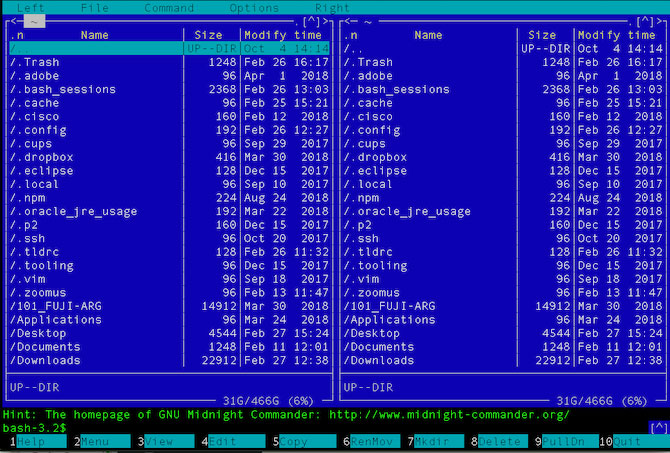Click the left panel history back arrow
This screenshot has width=670, height=453.
tap(14, 21)
